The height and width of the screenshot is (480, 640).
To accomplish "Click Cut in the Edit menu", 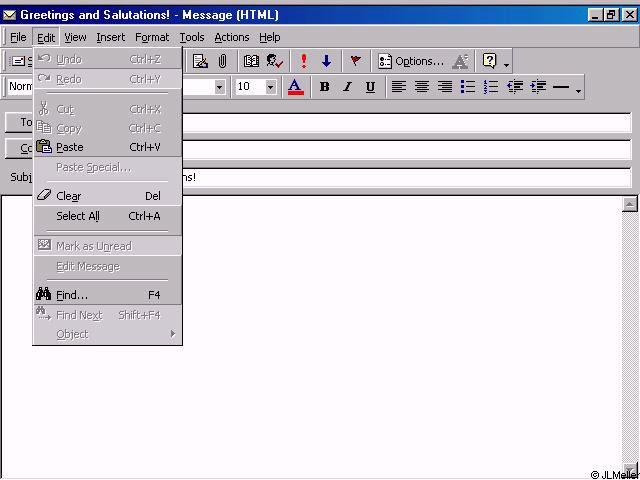I will (107, 109).
